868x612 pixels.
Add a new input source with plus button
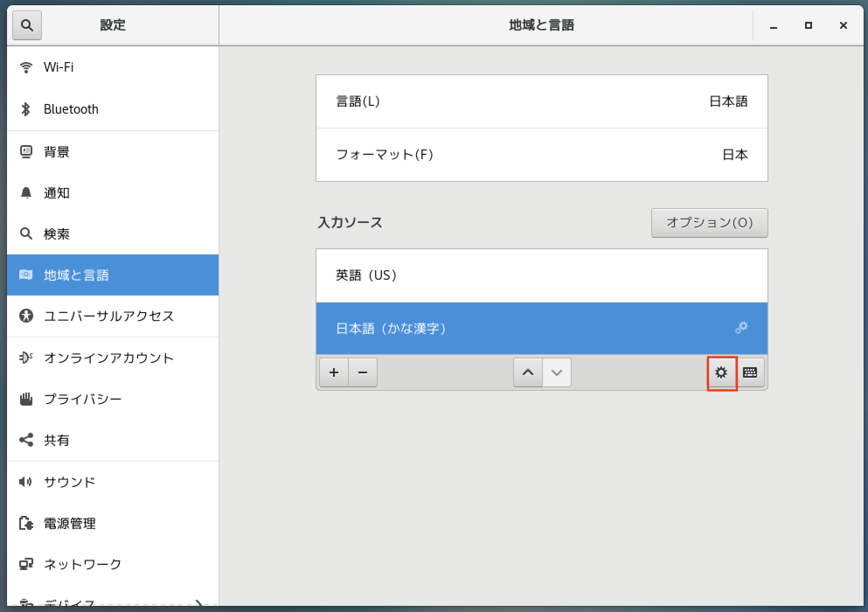[333, 372]
